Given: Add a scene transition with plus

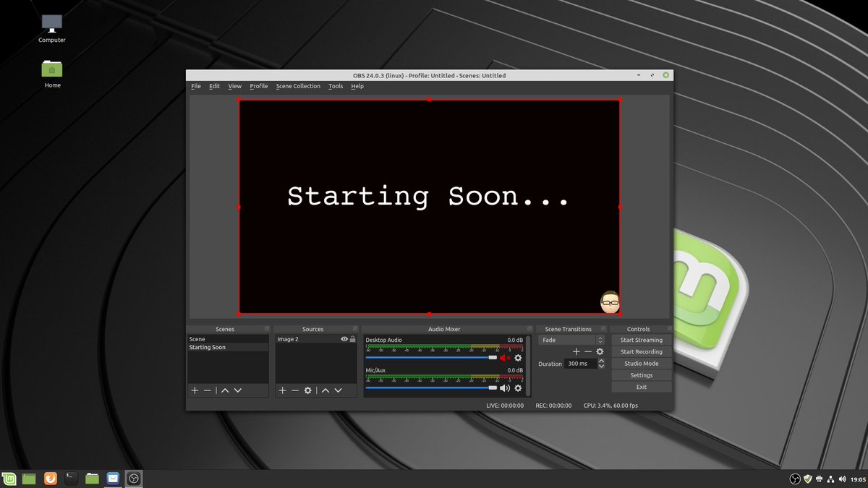Looking at the screenshot, I should coord(576,351).
